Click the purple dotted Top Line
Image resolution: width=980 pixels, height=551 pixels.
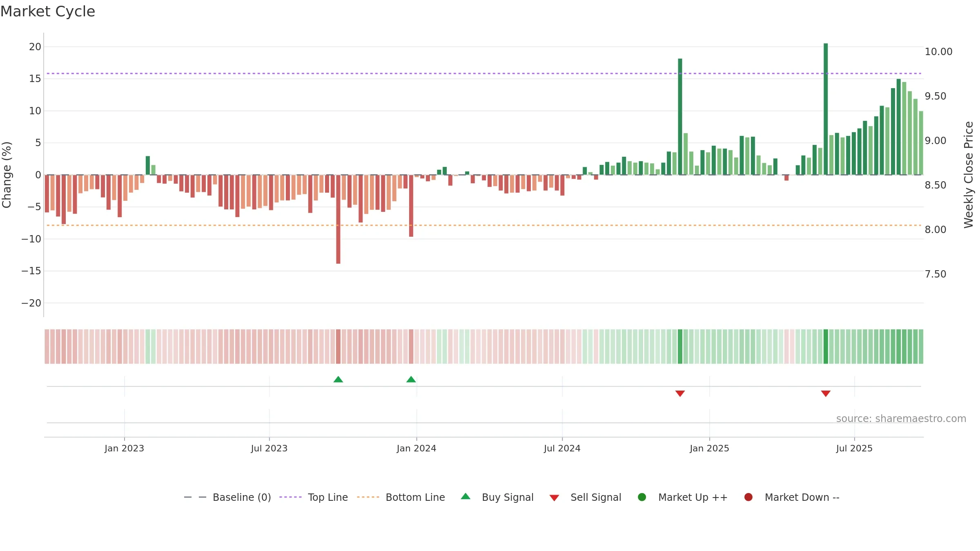click(484, 73)
